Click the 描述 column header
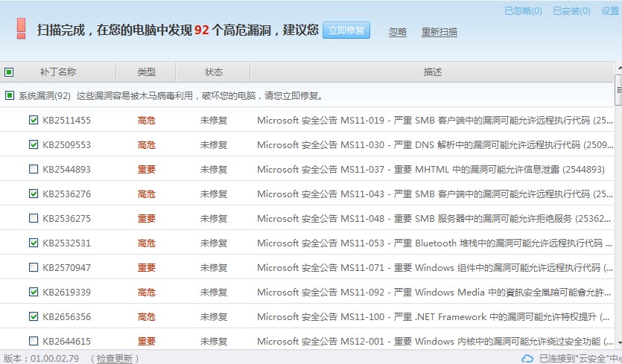The height and width of the screenshot is (364, 622). (432, 72)
